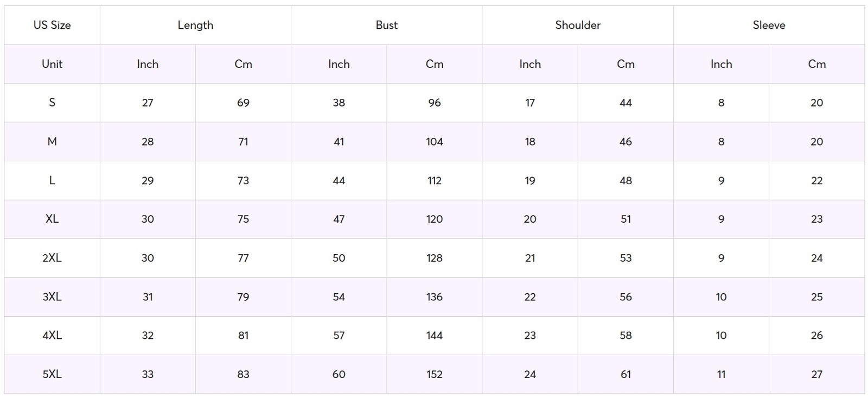Select the Shoulder column header
This screenshot has height=397, width=868.
(578, 25)
